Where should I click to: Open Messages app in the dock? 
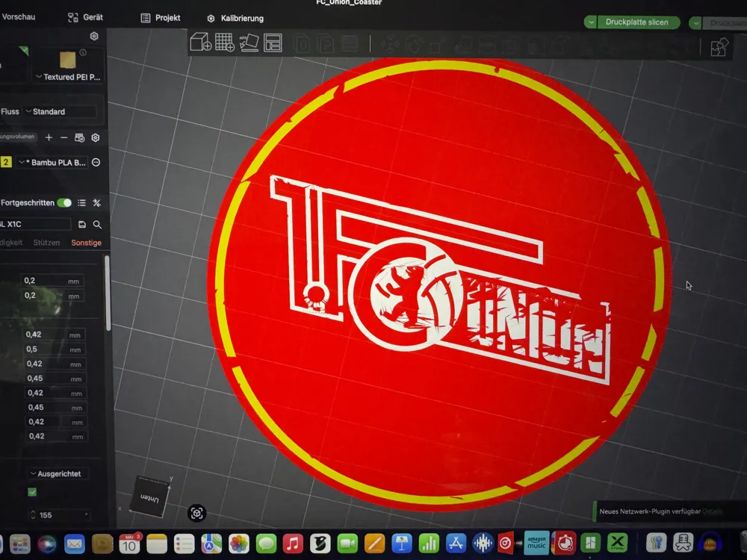point(266,544)
